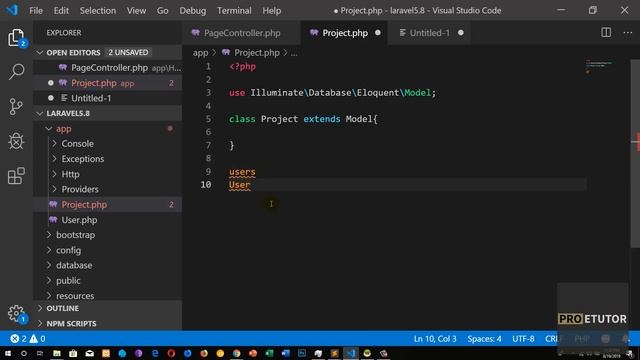
Task: Collapse the LARAVEL5.8 folder section
Action: pos(40,113)
